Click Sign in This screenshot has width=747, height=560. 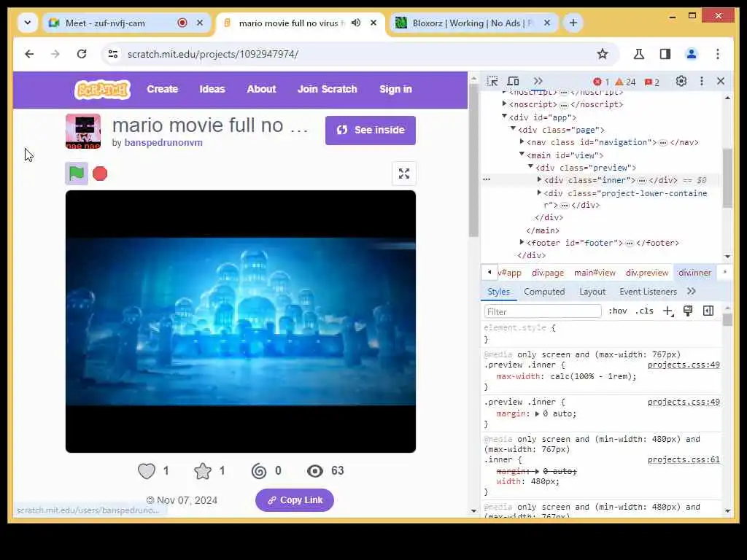pos(395,90)
